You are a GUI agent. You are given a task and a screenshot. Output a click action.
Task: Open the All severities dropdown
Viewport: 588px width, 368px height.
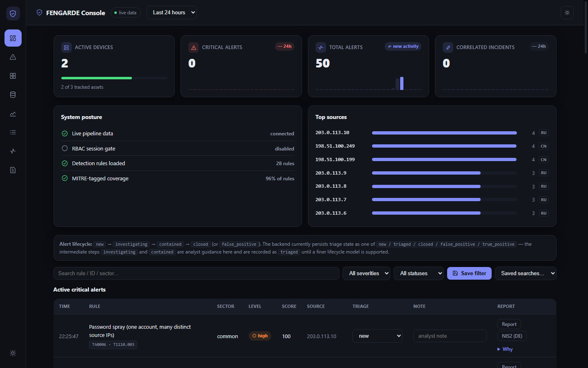366,274
